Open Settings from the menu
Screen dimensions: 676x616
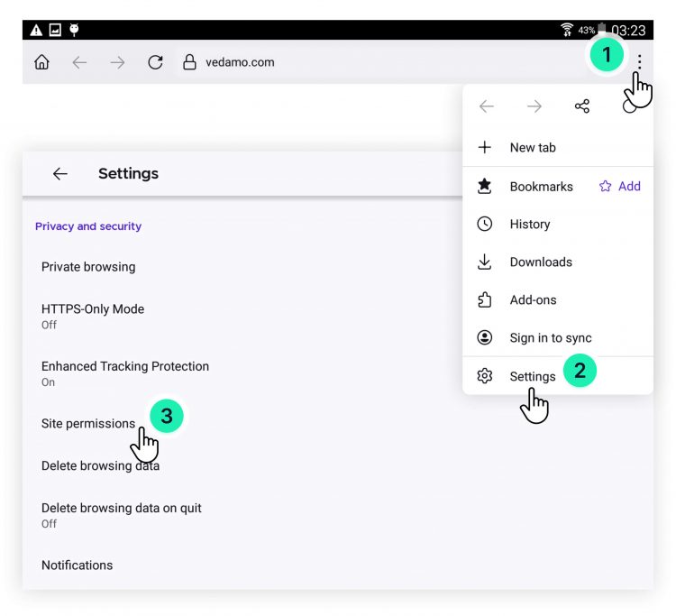tap(532, 376)
